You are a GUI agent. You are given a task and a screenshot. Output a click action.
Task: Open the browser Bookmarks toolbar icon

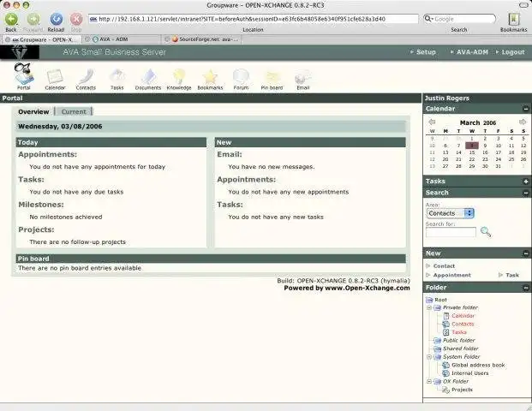tap(514, 20)
